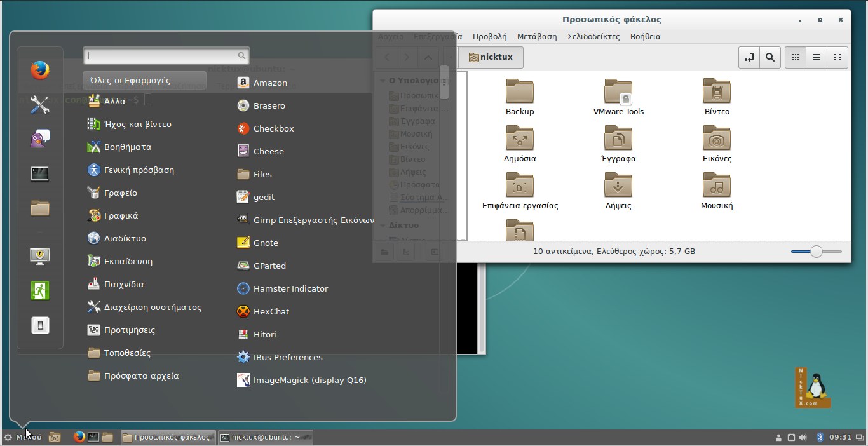Toggle the location entry button in toolbar
This screenshot has width=868, height=446.
749,57
